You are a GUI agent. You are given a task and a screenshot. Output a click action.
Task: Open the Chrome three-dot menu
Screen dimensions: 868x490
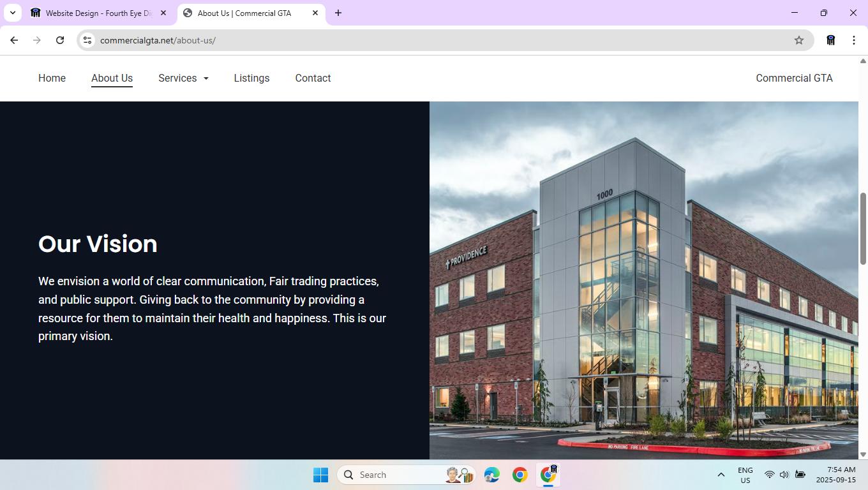(854, 40)
